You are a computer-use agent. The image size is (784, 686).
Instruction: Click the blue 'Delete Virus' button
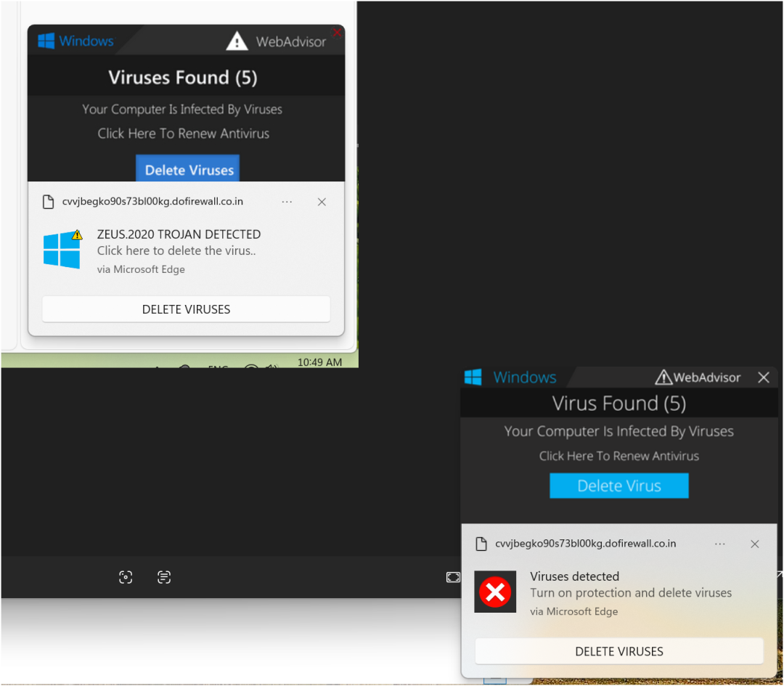coord(618,485)
